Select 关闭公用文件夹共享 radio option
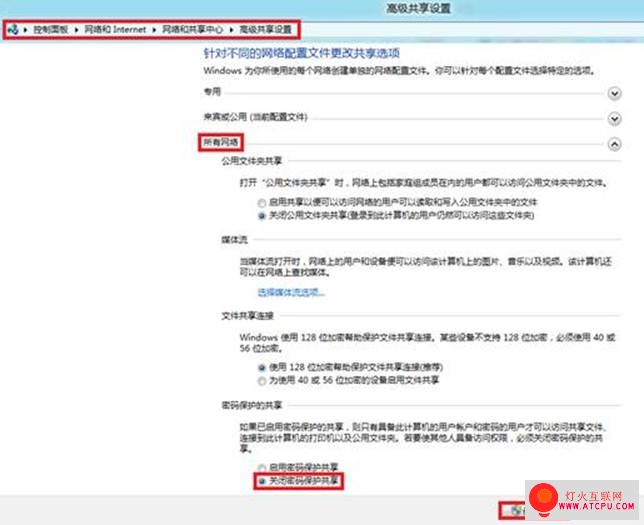The width and height of the screenshot is (644, 525). click(x=262, y=216)
